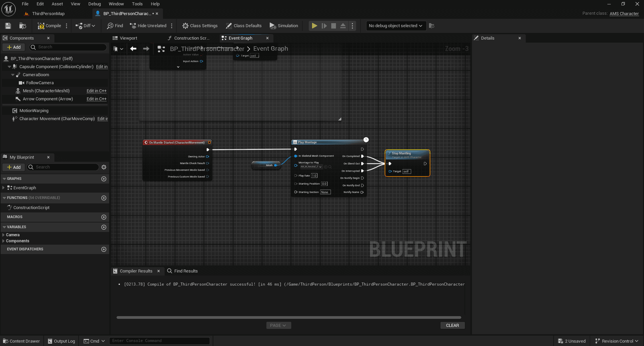Close the Event Graph tab
This screenshot has width=644, height=346.
[x=267, y=38]
